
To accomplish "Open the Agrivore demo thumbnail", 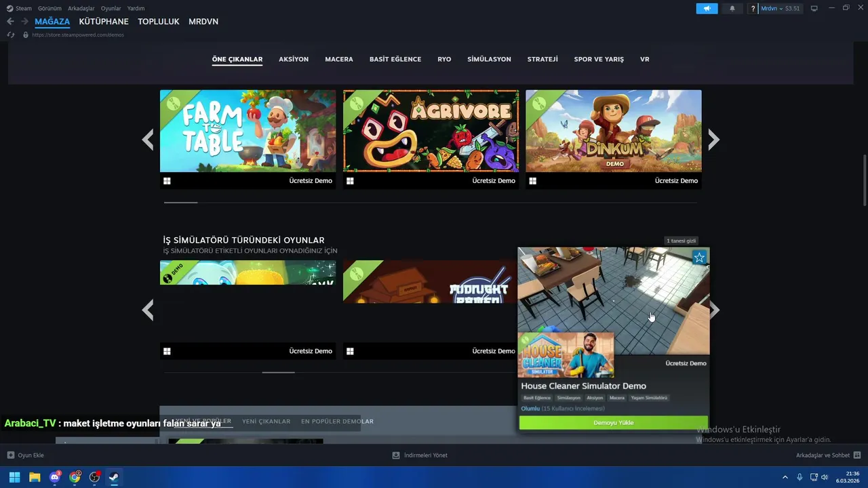I will pyautogui.click(x=431, y=131).
